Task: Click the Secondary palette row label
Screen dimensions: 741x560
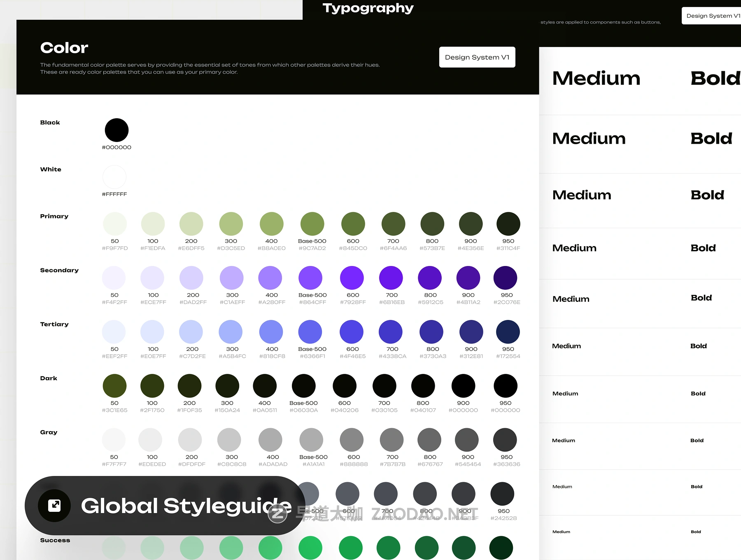Action: click(59, 270)
